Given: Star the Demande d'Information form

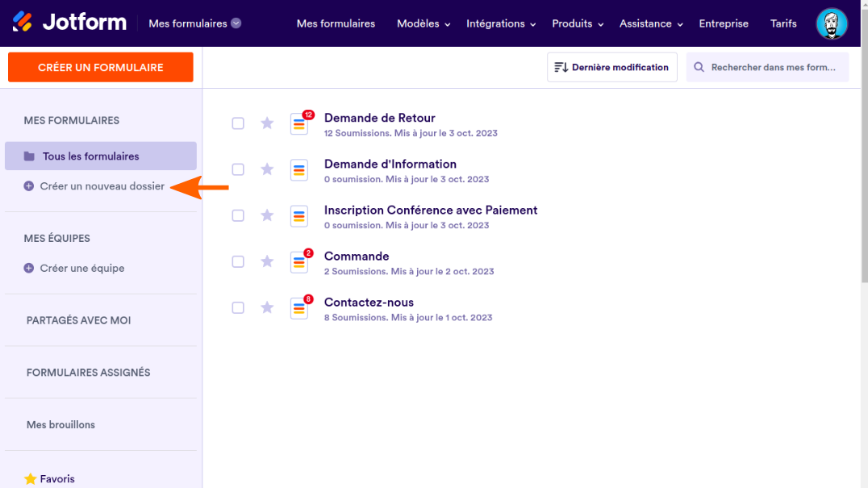Looking at the screenshot, I should pos(267,169).
